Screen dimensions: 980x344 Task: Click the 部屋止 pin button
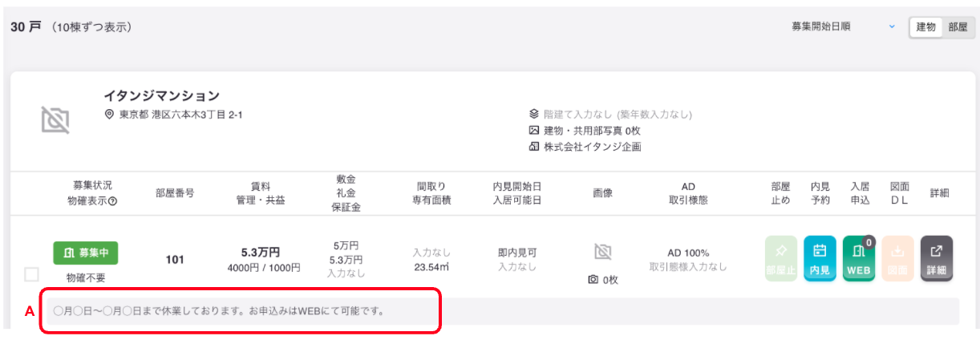point(780,258)
